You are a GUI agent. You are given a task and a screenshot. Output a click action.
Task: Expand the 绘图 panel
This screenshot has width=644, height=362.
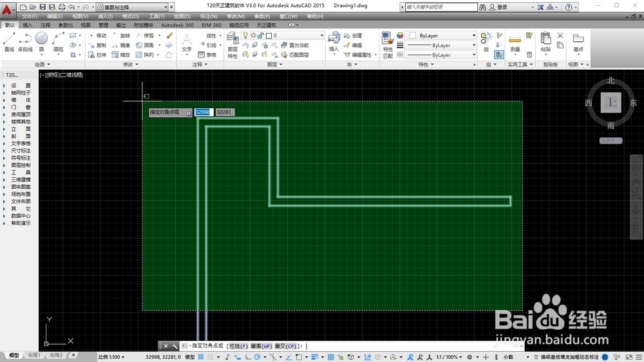pos(42,64)
